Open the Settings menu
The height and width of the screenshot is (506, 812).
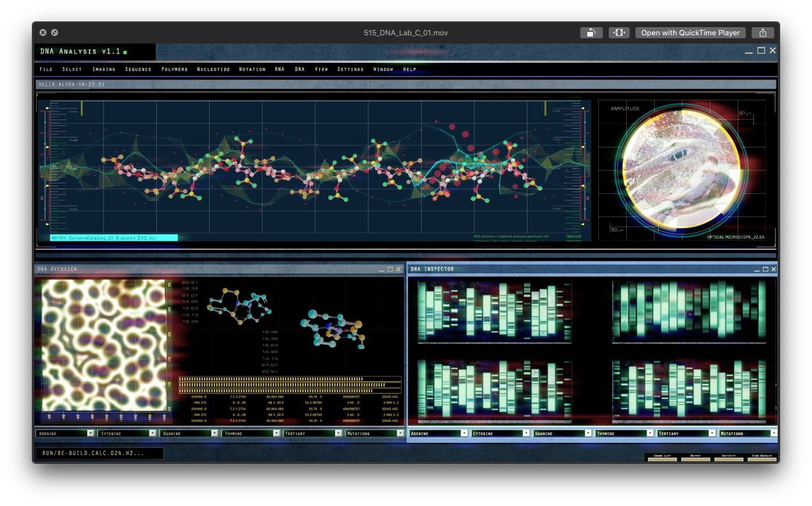click(x=350, y=69)
